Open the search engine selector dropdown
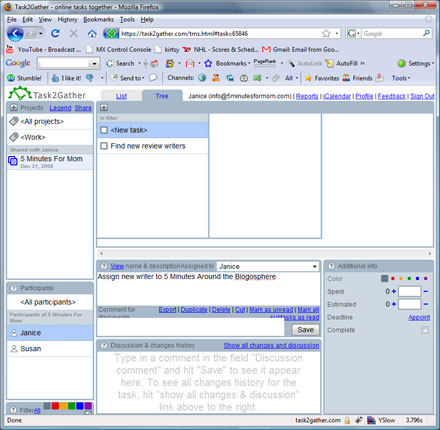This screenshot has height=430, width=440. pos(354,33)
